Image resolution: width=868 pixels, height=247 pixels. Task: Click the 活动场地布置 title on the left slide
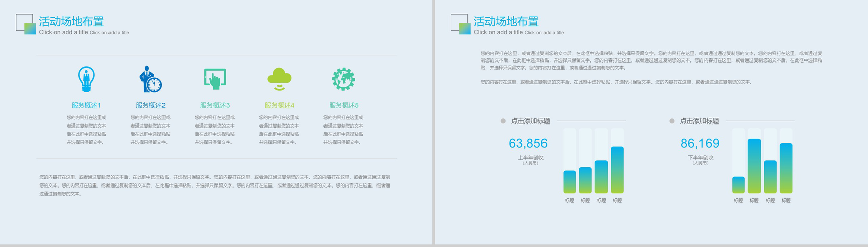[x=72, y=21]
